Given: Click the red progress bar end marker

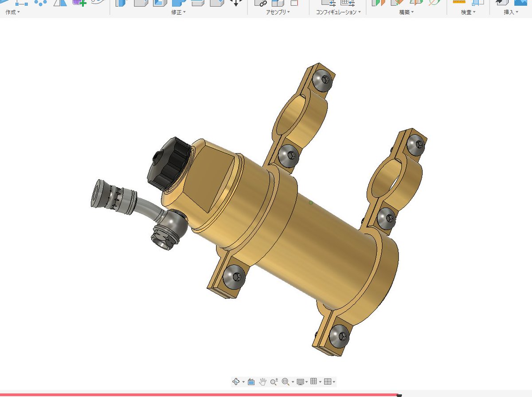Looking at the screenshot, I should point(399,395).
